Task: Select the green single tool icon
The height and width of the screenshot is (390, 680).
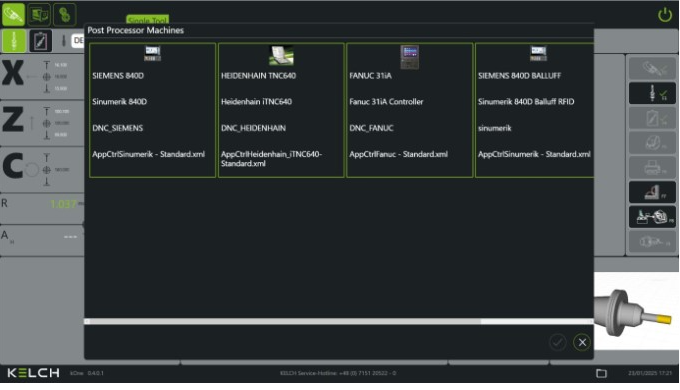Action: [14, 41]
